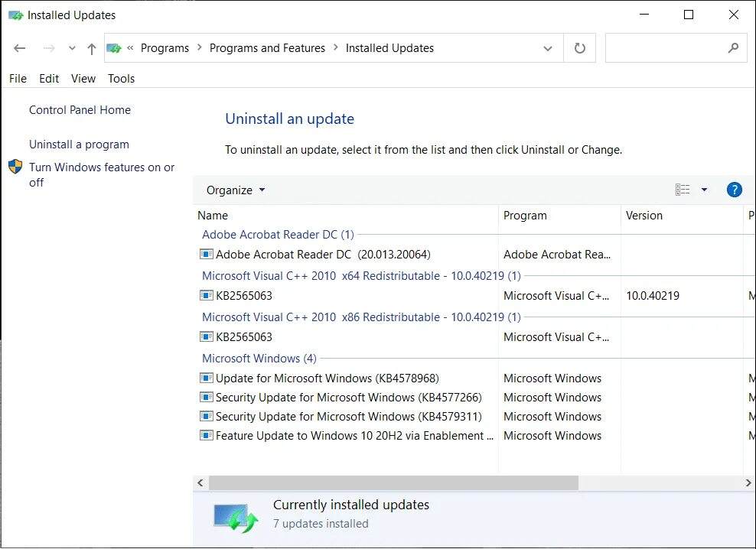The width and height of the screenshot is (756, 549).
Task: Open chevron after Programs breadcrumb
Action: [200, 47]
